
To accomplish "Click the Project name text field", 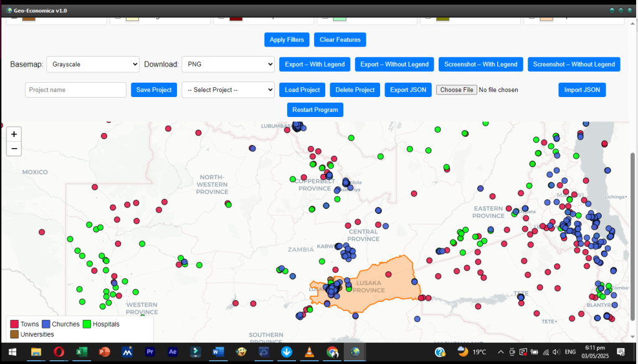I will coord(75,90).
